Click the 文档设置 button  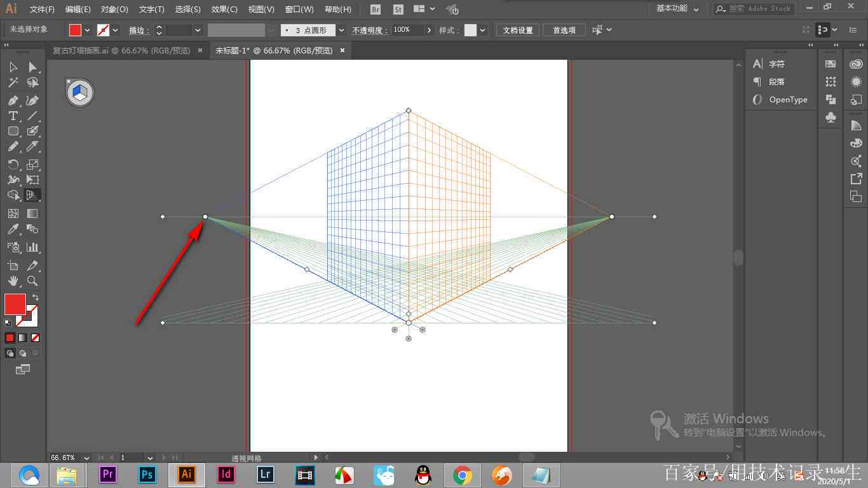coord(518,30)
